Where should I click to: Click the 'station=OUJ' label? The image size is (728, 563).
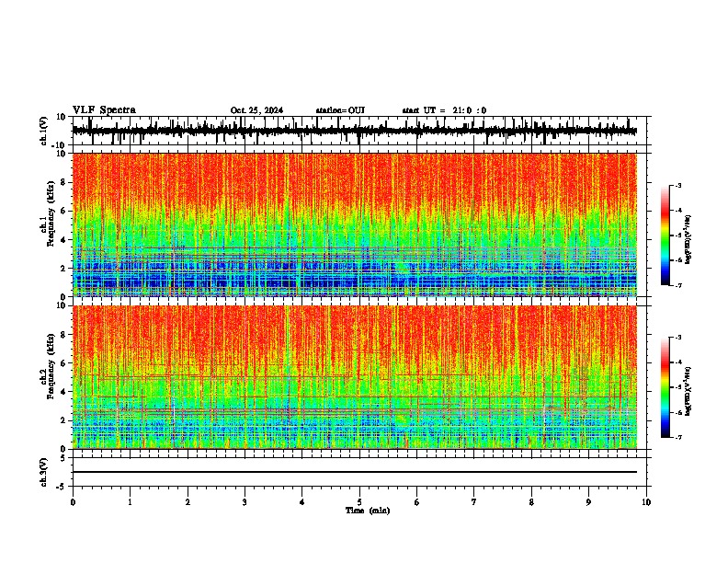pyautogui.click(x=340, y=110)
